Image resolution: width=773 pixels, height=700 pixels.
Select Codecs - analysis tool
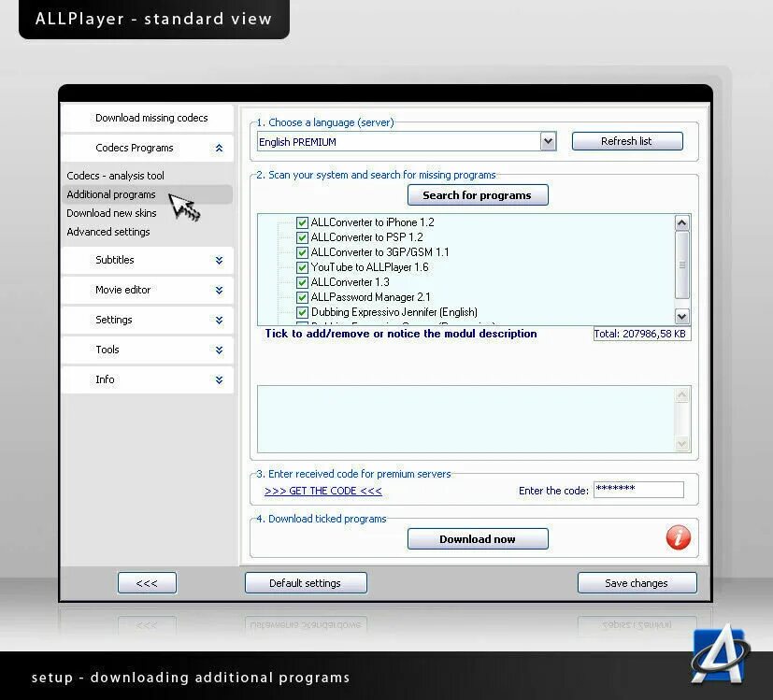click(x=115, y=176)
